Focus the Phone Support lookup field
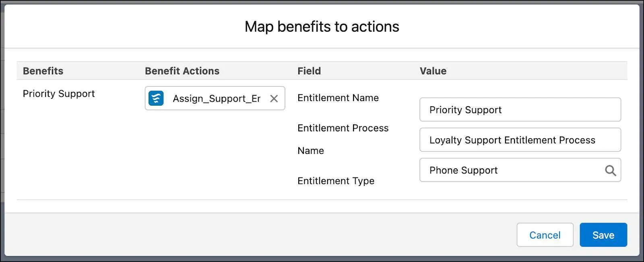 click(520, 170)
